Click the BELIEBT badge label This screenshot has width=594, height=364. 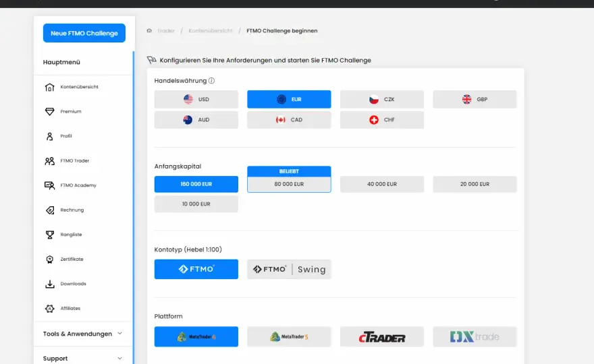pos(289,171)
